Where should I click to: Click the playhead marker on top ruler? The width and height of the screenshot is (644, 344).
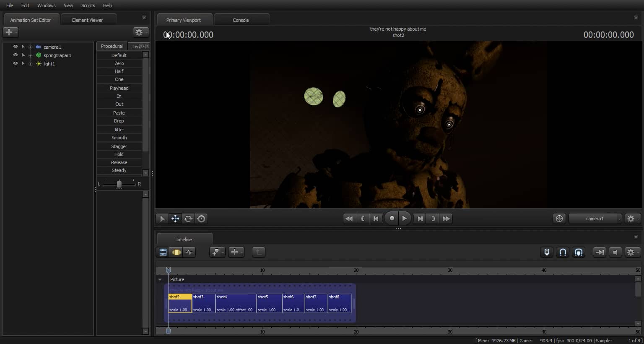[x=168, y=270]
